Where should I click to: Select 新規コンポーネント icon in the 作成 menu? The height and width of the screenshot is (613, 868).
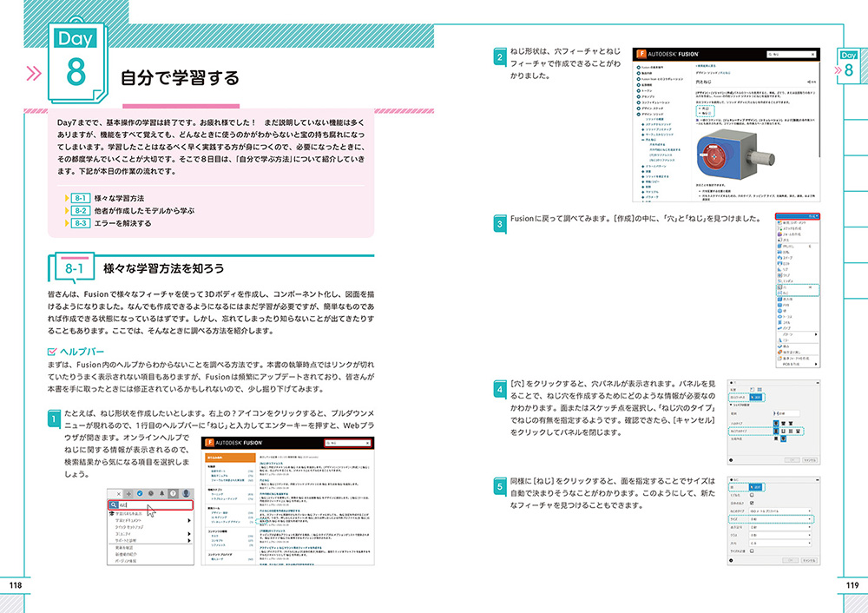[780, 222]
